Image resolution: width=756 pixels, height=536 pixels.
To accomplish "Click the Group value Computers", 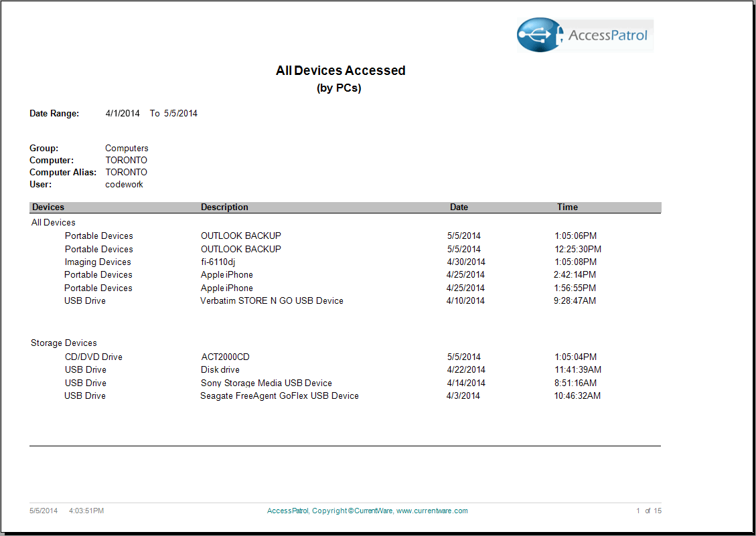I will (x=127, y=148).
